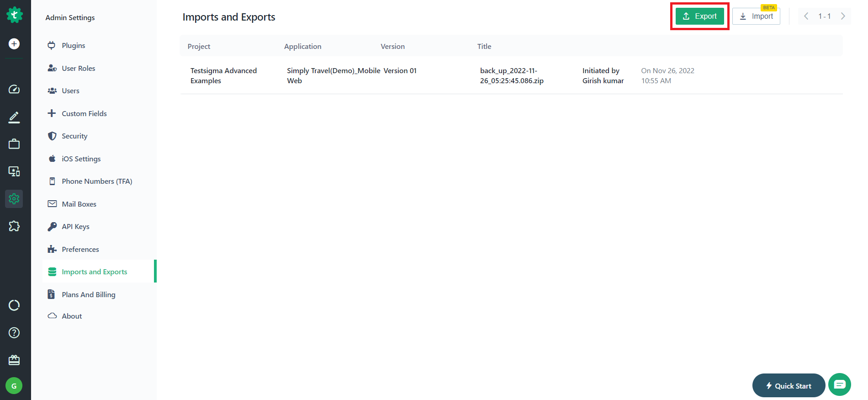868x400 pixels.
Task: Open the create new plus icon
Action: (x=14, y=44)
